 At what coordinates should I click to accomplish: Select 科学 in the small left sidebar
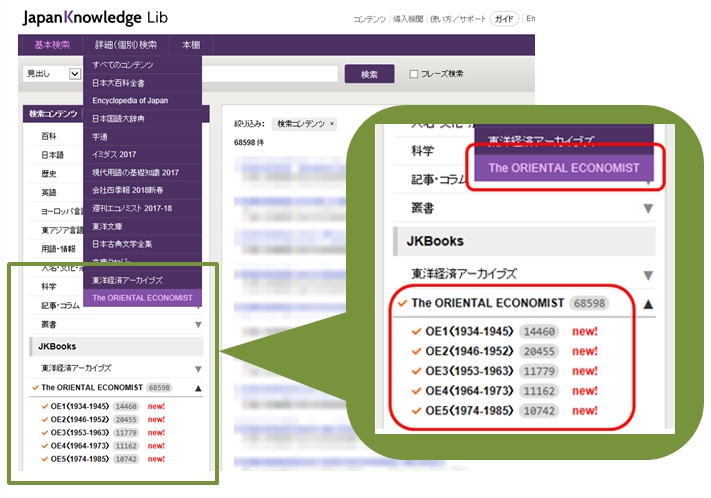tap(49, 287)
